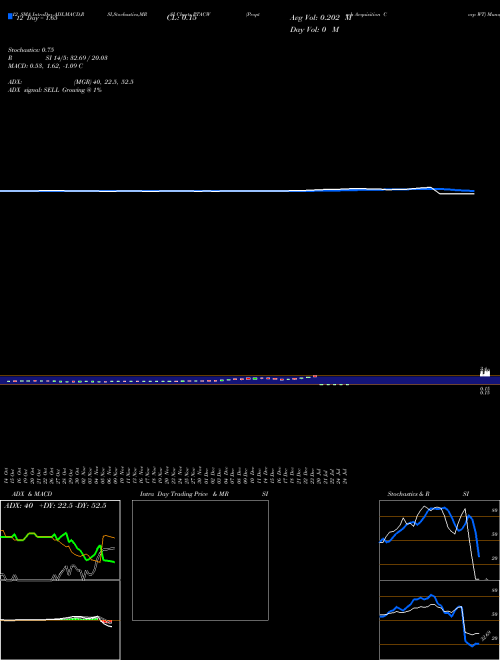Click the blue moving average line on main chart

[x=457, y=190]
